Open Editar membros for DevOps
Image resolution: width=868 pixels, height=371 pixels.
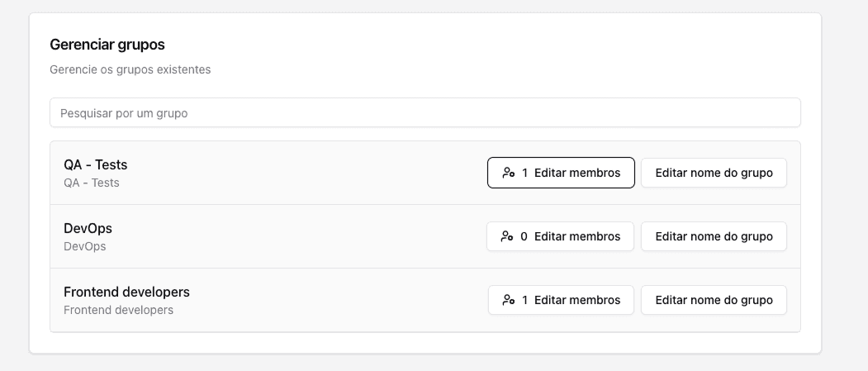pos(576,236)
